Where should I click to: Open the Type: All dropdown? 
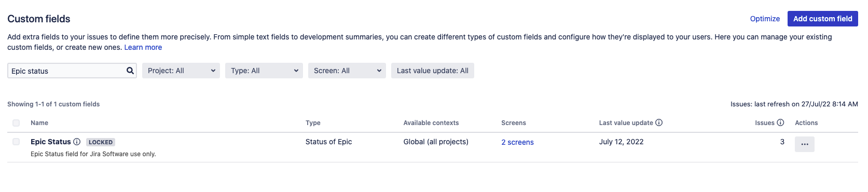tap(264, 71)
